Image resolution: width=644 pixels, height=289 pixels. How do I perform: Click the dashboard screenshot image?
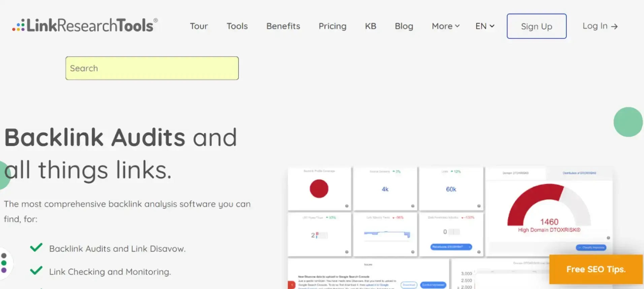click(450, 227)
